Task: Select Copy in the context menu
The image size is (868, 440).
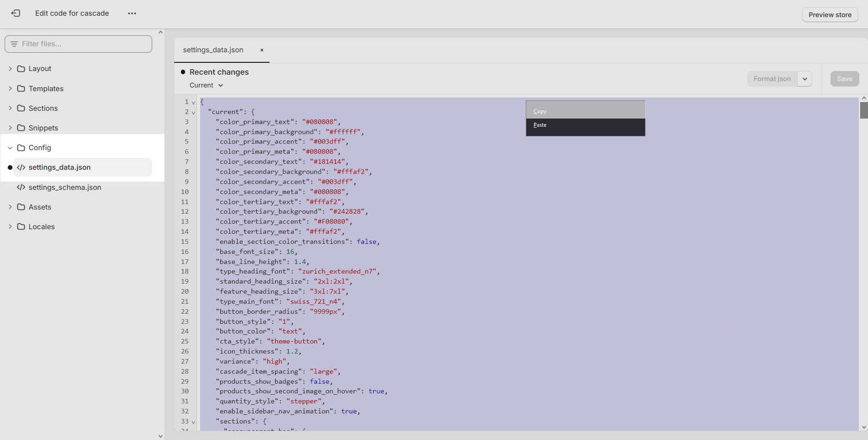Action: (x=585, y=111)
